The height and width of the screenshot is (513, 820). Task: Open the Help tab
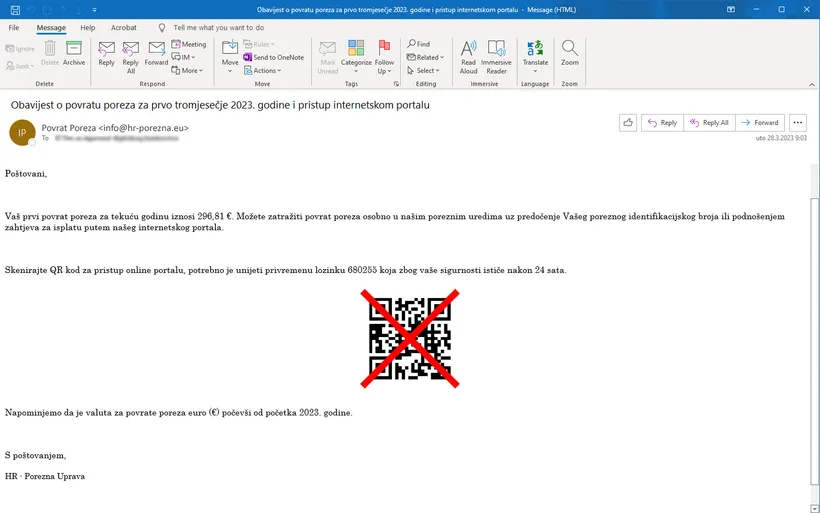click(88, 28)
